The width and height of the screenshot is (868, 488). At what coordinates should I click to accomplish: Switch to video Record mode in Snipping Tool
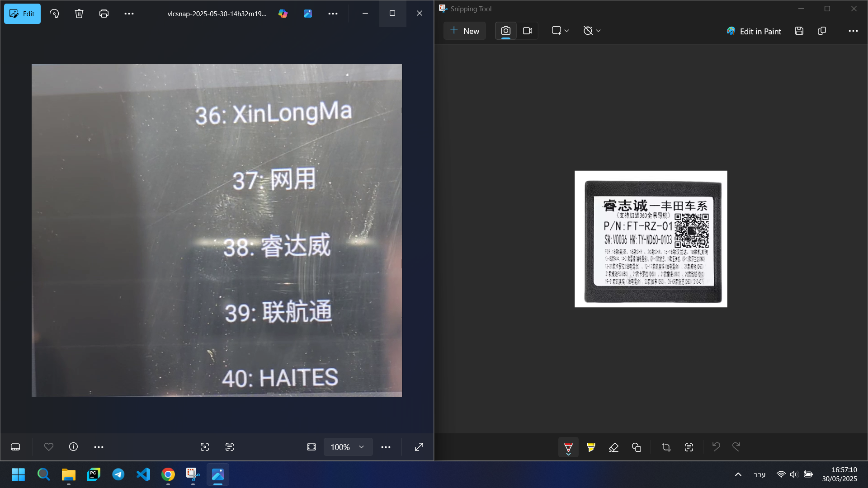528,31
